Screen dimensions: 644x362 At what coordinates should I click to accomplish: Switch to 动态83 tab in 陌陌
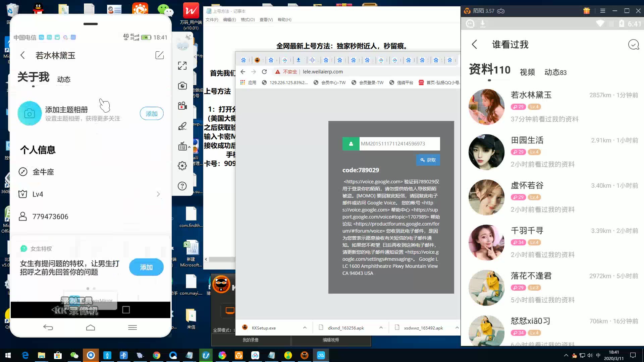[x=555, y=72]
